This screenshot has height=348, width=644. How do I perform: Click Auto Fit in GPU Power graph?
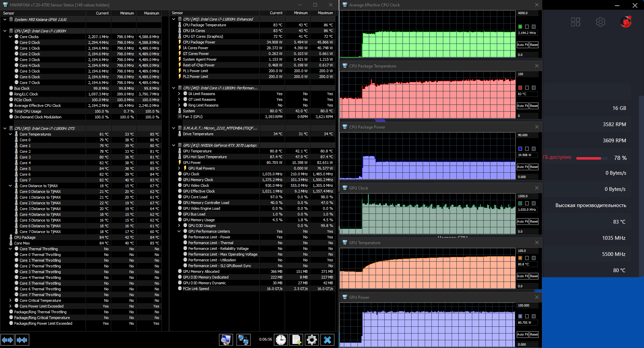pos(523,335)
